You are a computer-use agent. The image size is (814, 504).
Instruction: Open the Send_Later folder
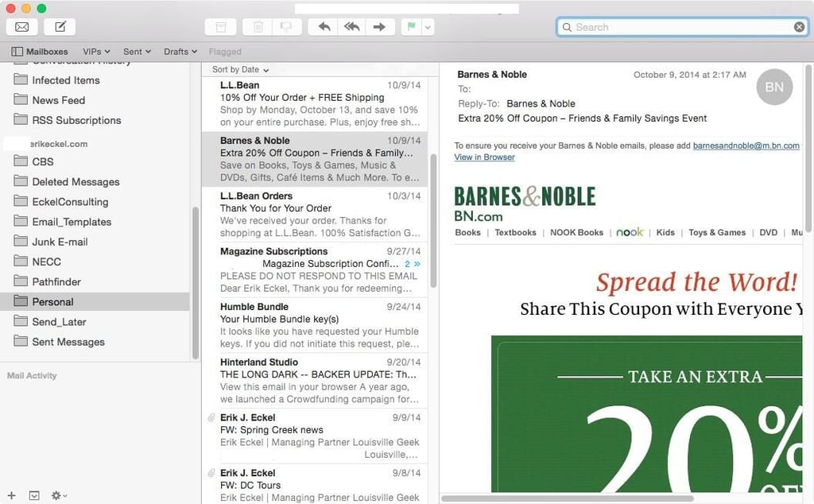pyautogui.click(x=95, y=322)
